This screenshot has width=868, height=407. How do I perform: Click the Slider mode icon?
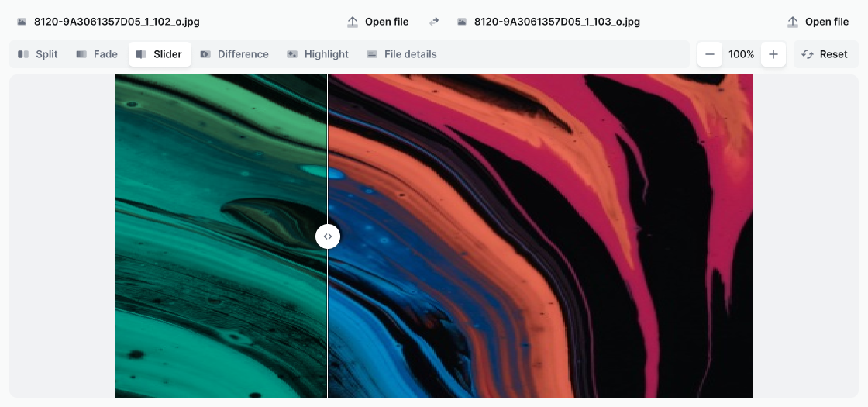(141, 54)
